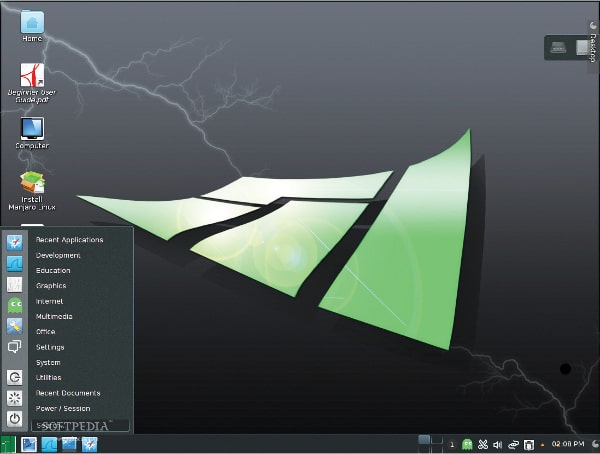Open the Computer desktop icon
Viewport: 600px width, 454px height.
click(32, 133)
